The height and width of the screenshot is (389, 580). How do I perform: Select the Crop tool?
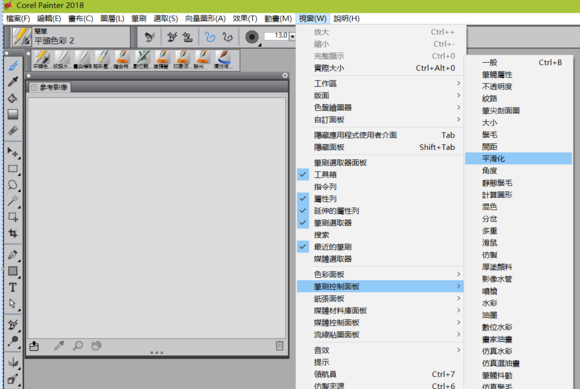[13, 233]
